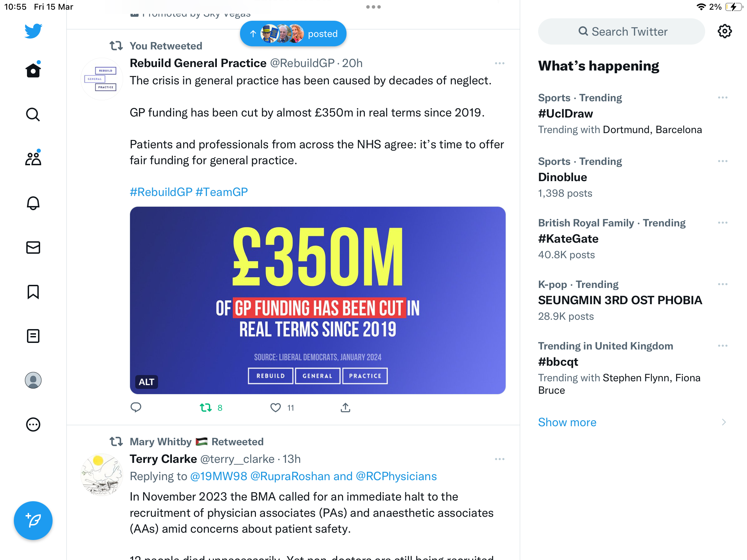The image size is (747, 560).
Task: Open the #KateGate trending topic
Action: point(568,239)
